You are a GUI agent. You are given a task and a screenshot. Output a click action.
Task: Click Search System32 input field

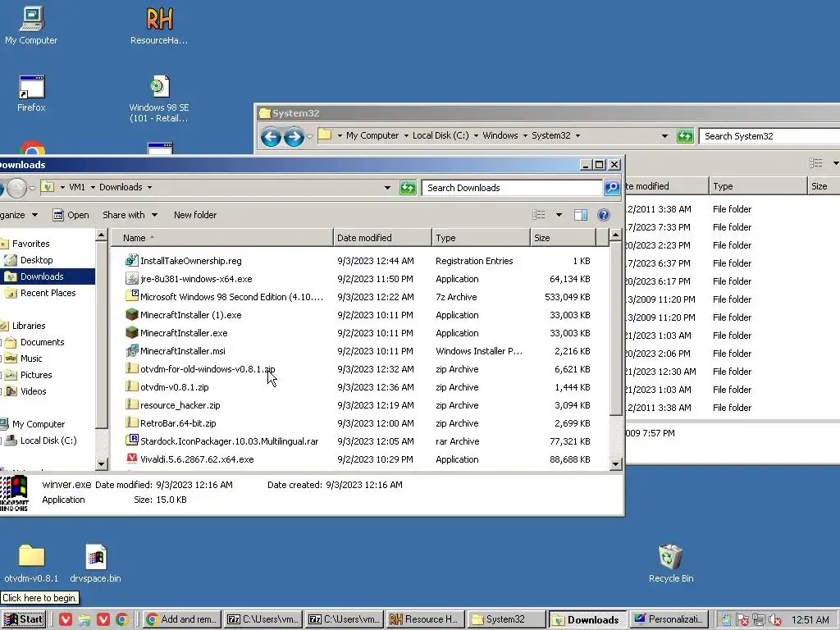coord(769,136)
